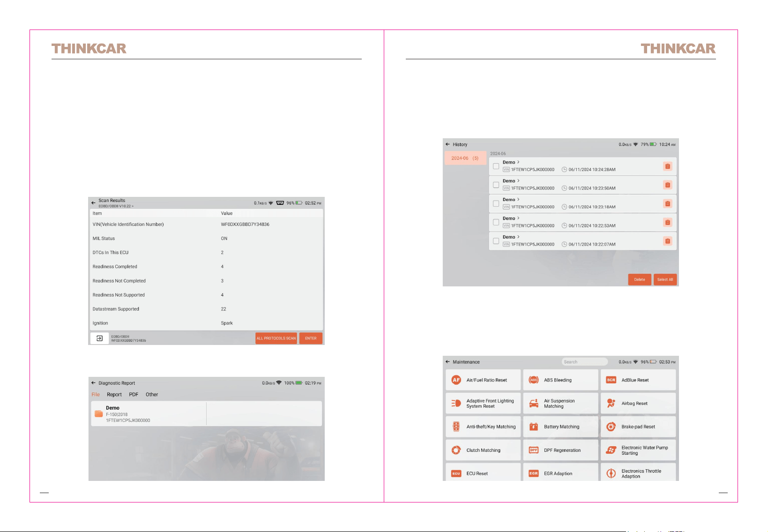Switch to the Report tab
Image resolution: width=768 pixels, height=532 pixels.
pyautogui.click(x=114, y=395)
